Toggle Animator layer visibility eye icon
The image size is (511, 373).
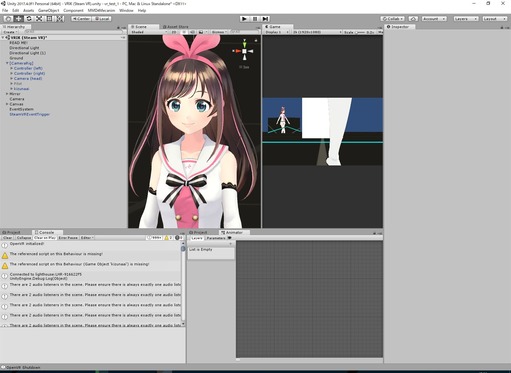coord(230,238)
